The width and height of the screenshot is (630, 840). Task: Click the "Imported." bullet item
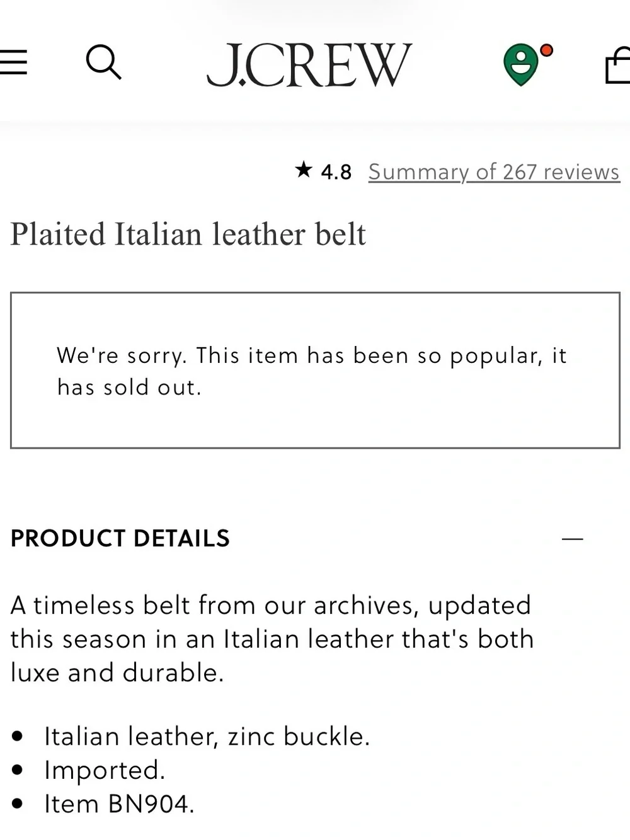(105, 770)
